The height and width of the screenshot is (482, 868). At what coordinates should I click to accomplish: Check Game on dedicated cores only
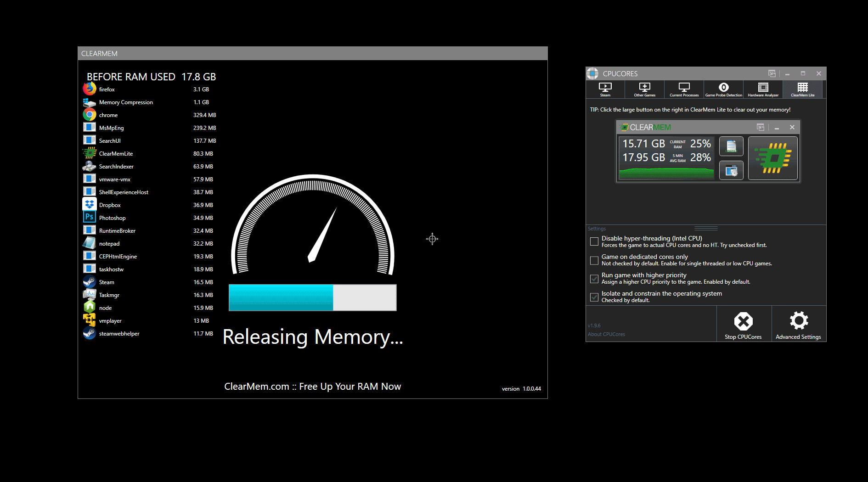[594, 260]
